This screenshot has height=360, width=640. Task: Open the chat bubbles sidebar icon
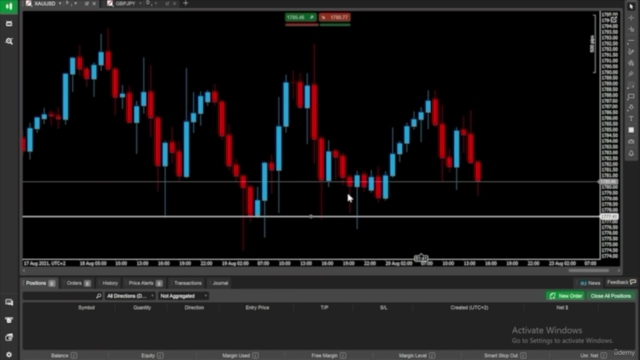point(9,302)
